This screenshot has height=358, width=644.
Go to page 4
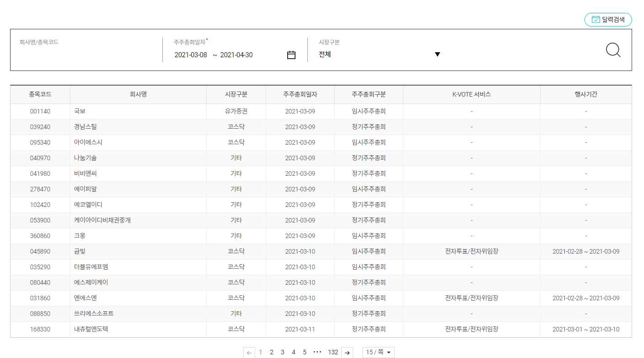point(293,352)
